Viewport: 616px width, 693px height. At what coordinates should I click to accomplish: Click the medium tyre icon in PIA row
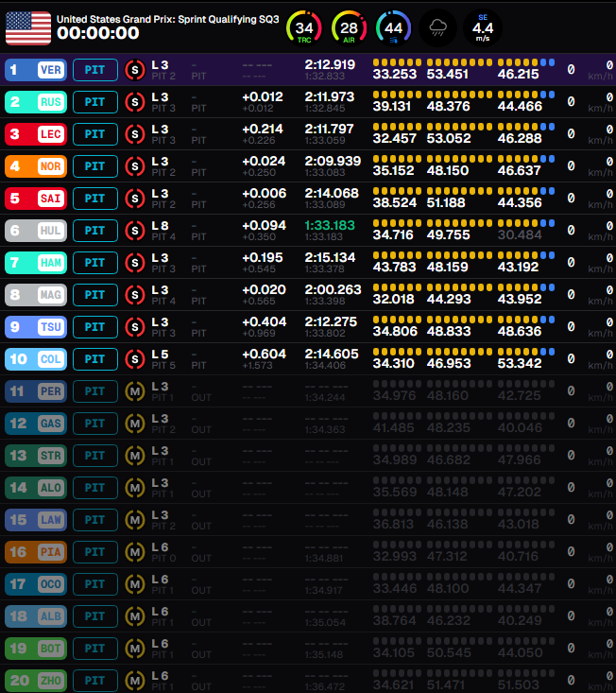pyautogui.click(x=135, y=552)
